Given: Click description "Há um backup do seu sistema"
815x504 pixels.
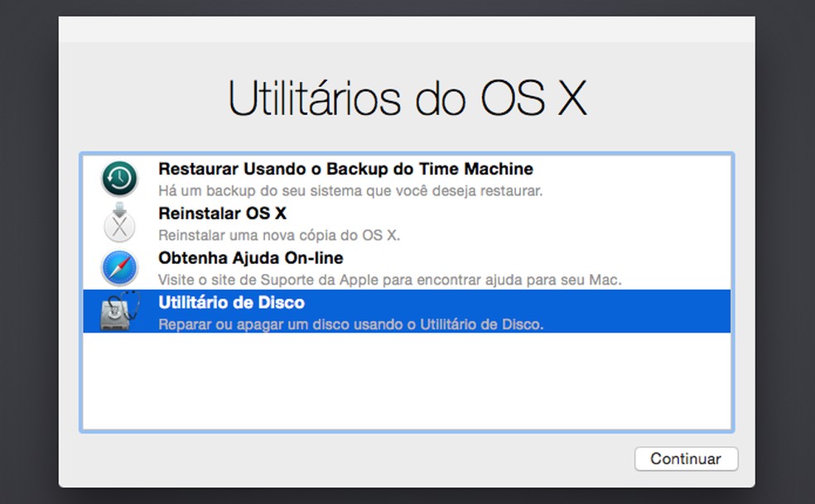Looking at the screenshot, I should 350,190.
